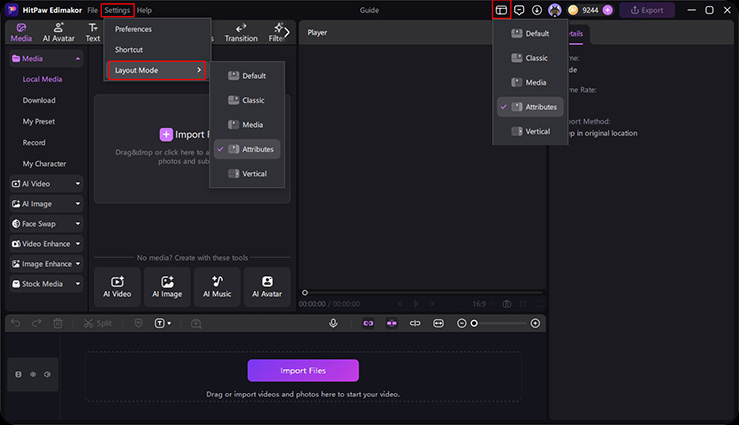Choose Default layout in Settings submenu
Viewport: 739px width, 425px height.
click(247, 76)
